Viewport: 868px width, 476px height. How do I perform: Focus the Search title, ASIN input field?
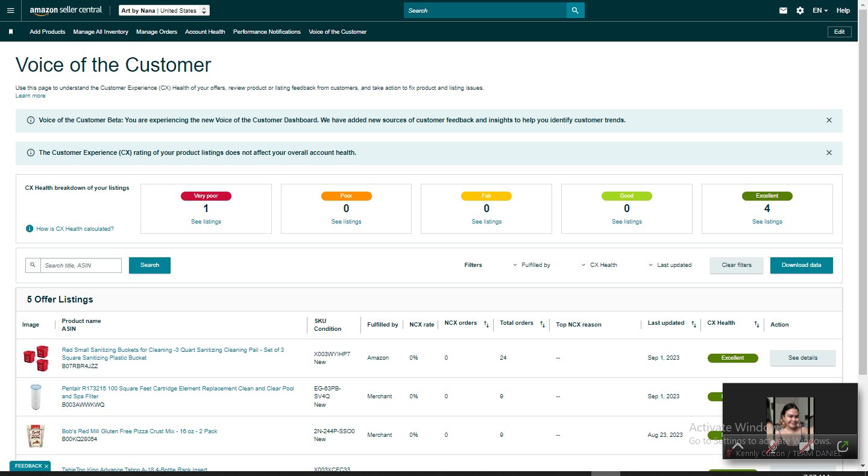coord(81,265)
